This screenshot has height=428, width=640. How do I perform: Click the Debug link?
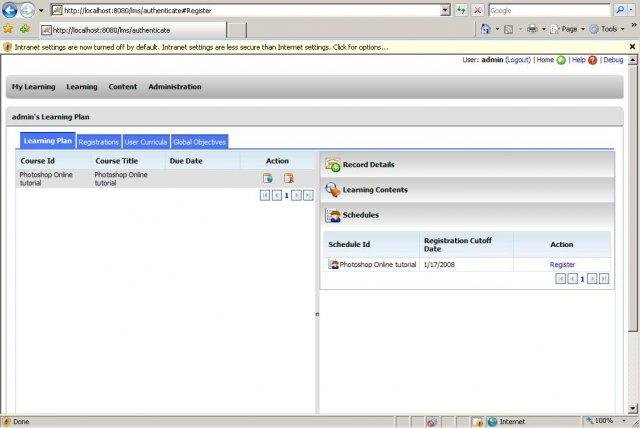pyautogui.click(x=613, y=60)
